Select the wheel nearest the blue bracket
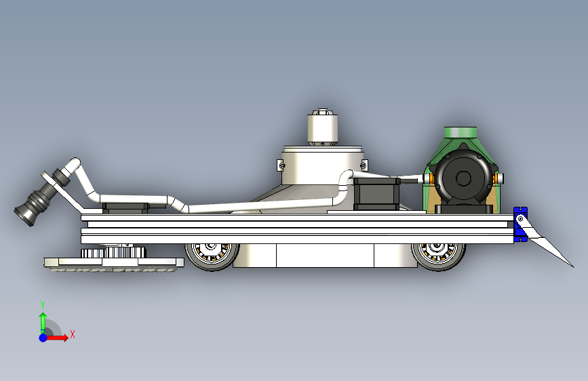This screenshot has height=381, width=588. (x=438, y=256)
